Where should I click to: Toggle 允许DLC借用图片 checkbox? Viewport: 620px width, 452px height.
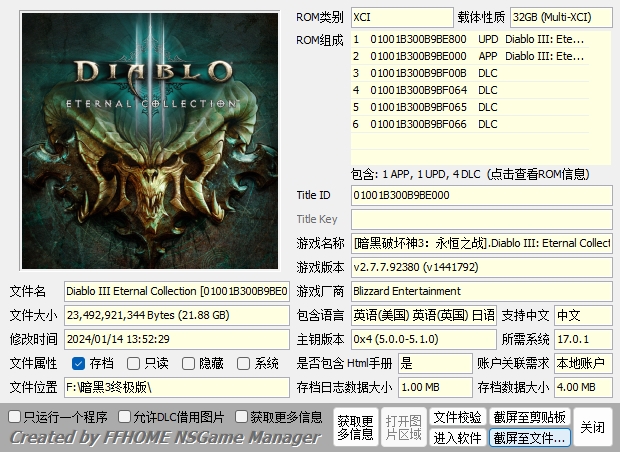point(125,416)
